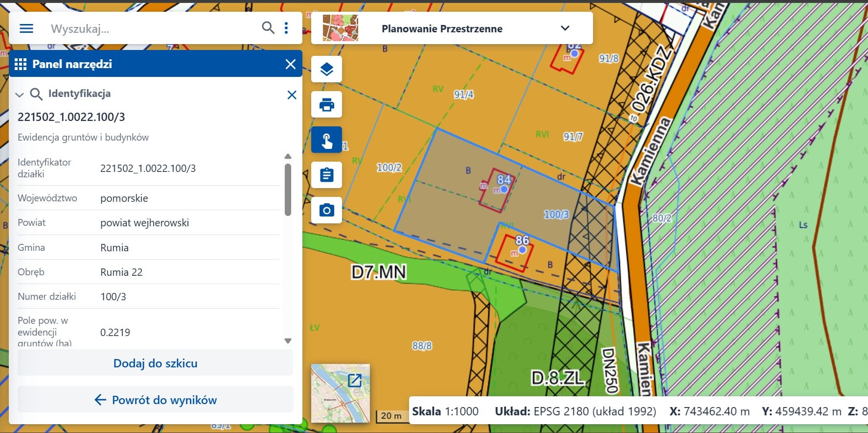Close the Panel narzędzi tool panel
The height and width of the screenshot is (433, 868).
coord(290,64)
